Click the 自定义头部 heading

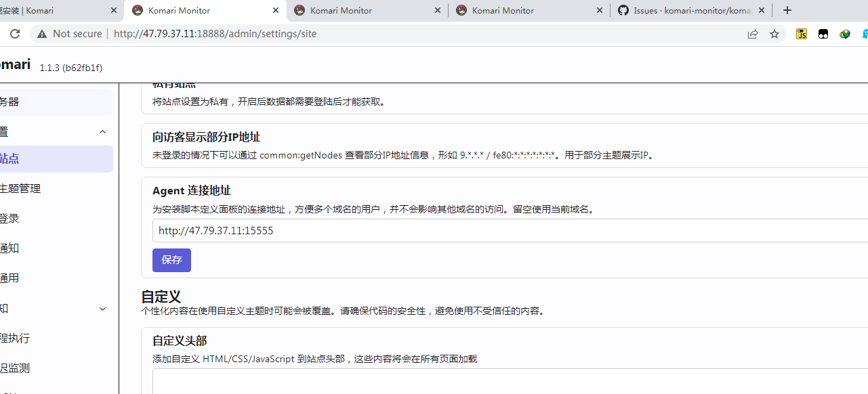click(180, 341)
